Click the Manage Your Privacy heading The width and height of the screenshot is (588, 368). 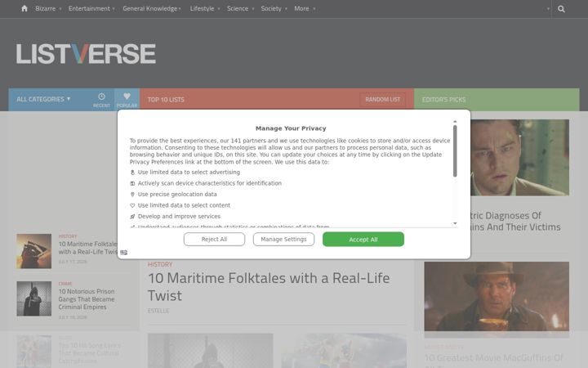point(291,128)
